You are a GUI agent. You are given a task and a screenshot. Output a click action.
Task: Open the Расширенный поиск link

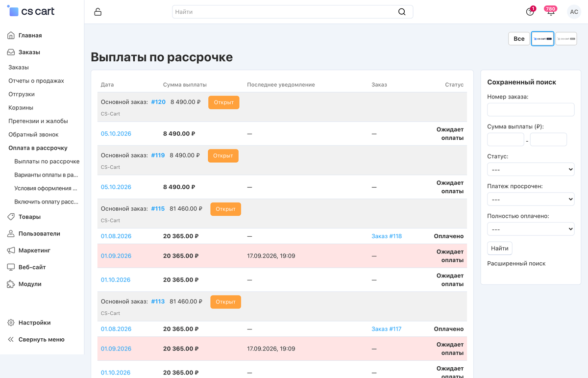[516, 264]
